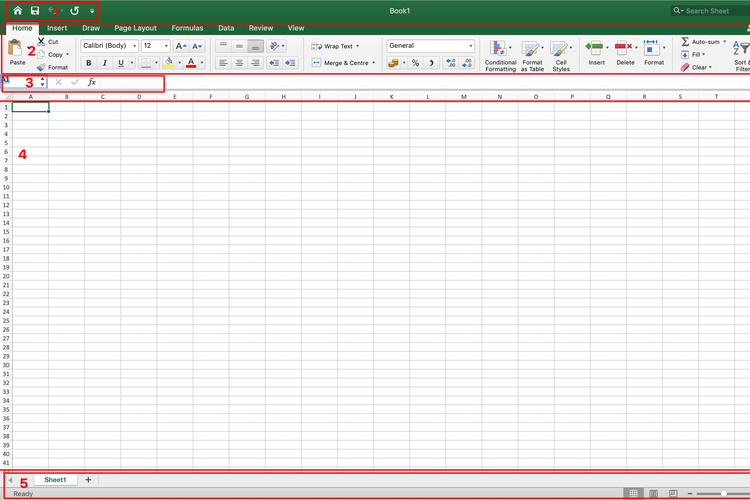Apply percent style

(415, 63)
